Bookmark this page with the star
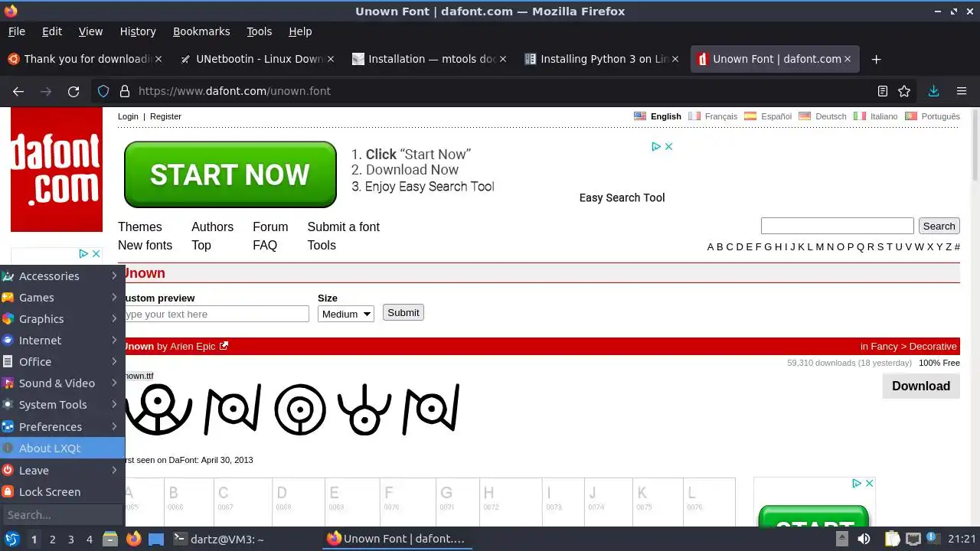 point(904,91)
